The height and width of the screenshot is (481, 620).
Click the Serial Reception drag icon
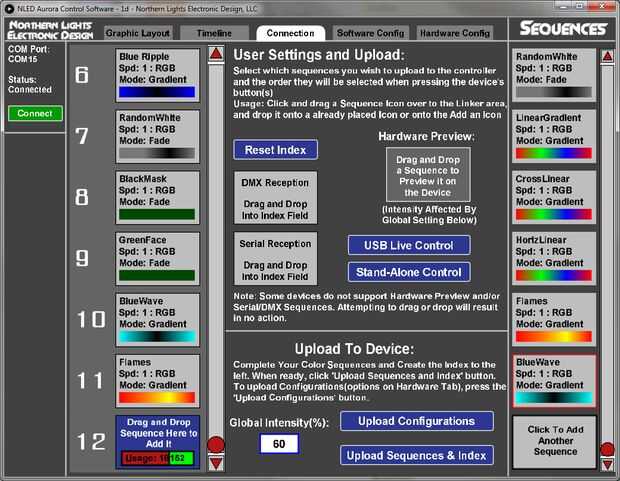tap(275, 259)
